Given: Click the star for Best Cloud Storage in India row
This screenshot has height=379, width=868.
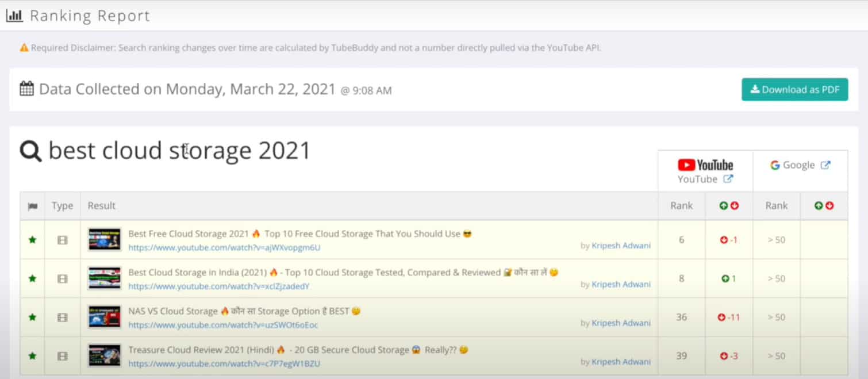Looking at the screenshot, I should click(x=32, y=278).
